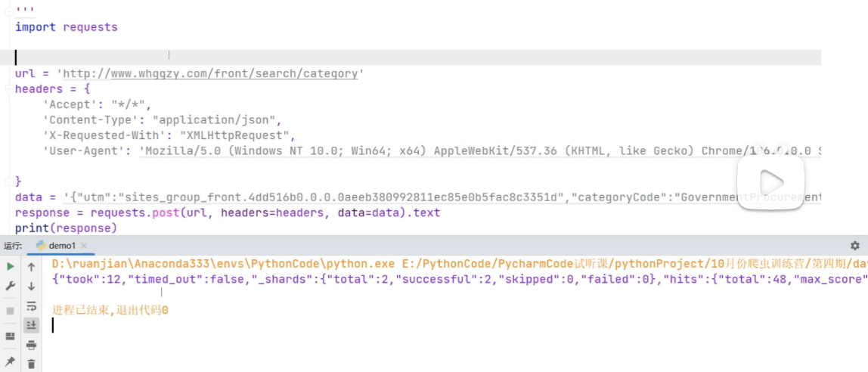Click the print(response) line in editor
The height and width of the screenshot is (372, 868).
[66, 228]
